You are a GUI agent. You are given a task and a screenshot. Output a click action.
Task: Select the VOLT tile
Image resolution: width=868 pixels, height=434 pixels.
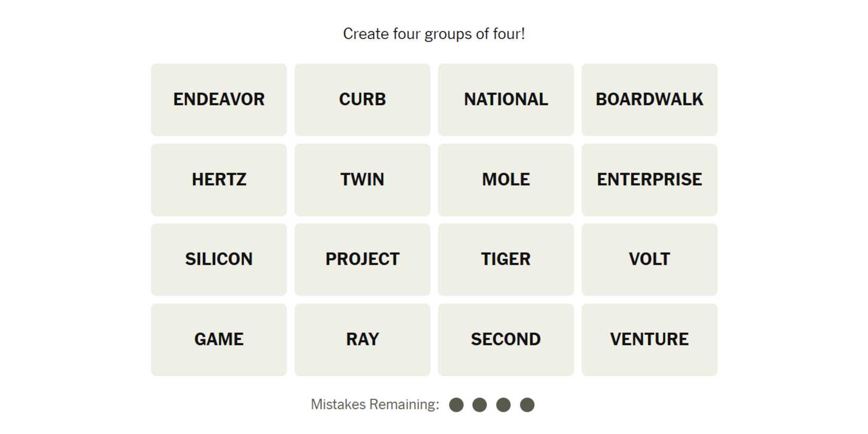tap(649, 259)
